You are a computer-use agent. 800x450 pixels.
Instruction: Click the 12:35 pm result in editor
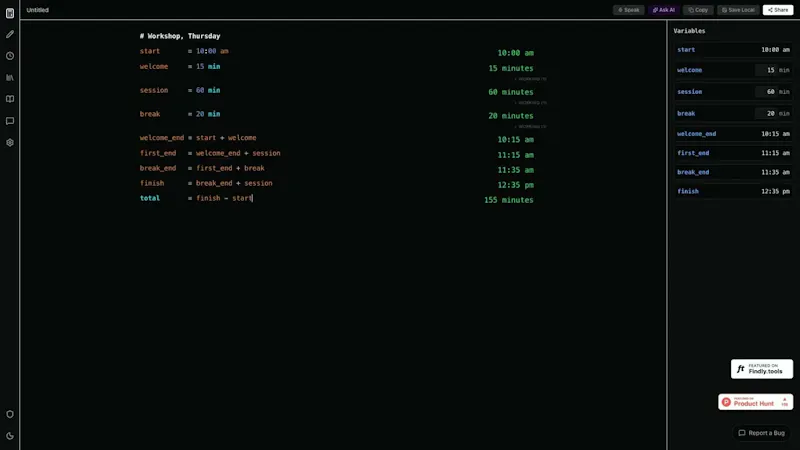pyautogui.click(x=515, y=185)
